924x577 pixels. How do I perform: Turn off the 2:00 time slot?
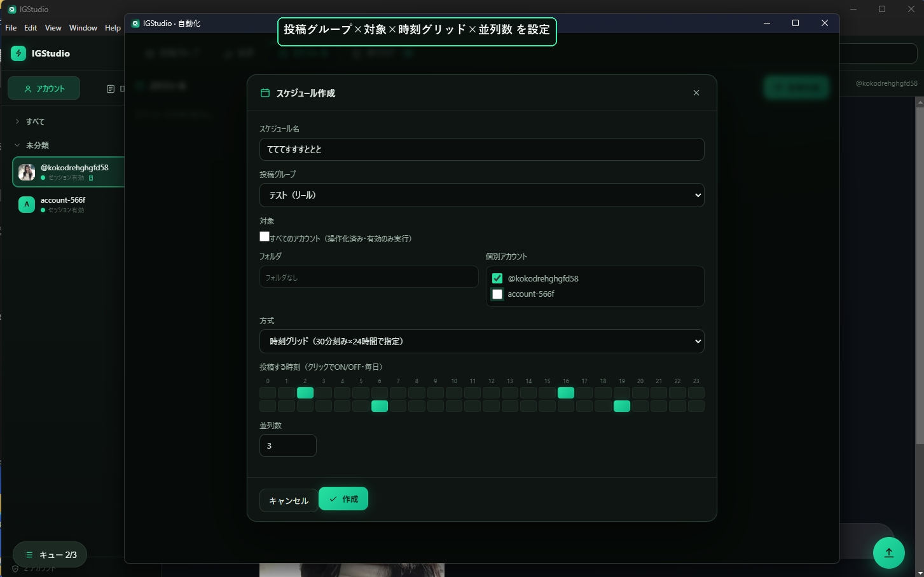pyautogui.click(x=305, y=393)
